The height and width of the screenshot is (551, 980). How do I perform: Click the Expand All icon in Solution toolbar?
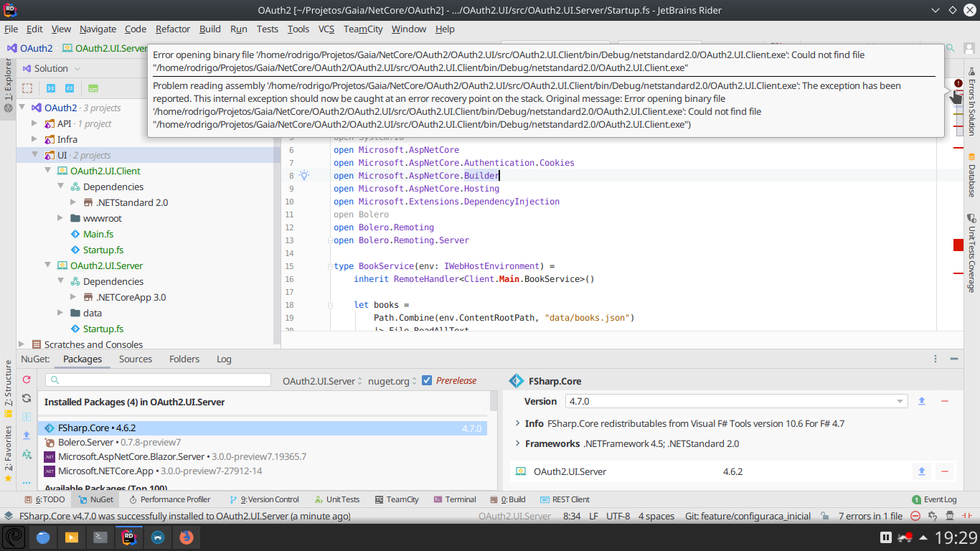pos(51,88)
